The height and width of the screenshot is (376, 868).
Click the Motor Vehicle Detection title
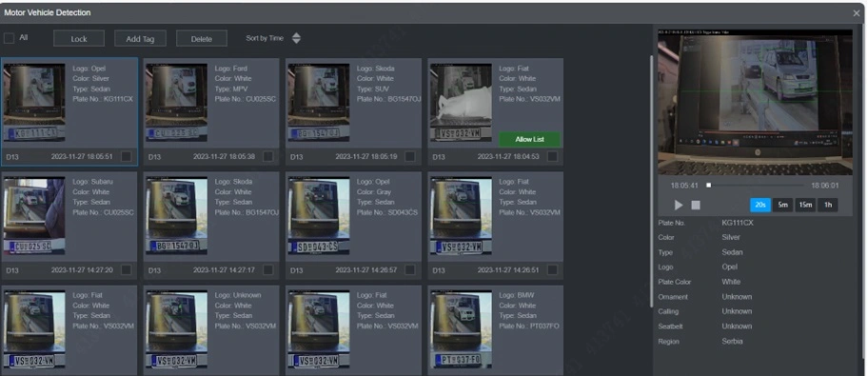48,12
